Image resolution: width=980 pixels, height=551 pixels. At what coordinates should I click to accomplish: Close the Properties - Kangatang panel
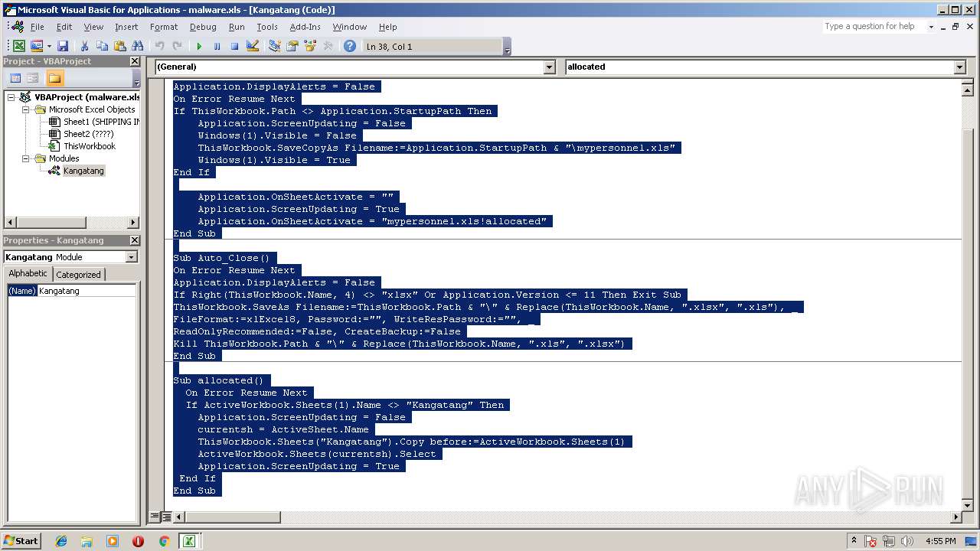[135, 240]
